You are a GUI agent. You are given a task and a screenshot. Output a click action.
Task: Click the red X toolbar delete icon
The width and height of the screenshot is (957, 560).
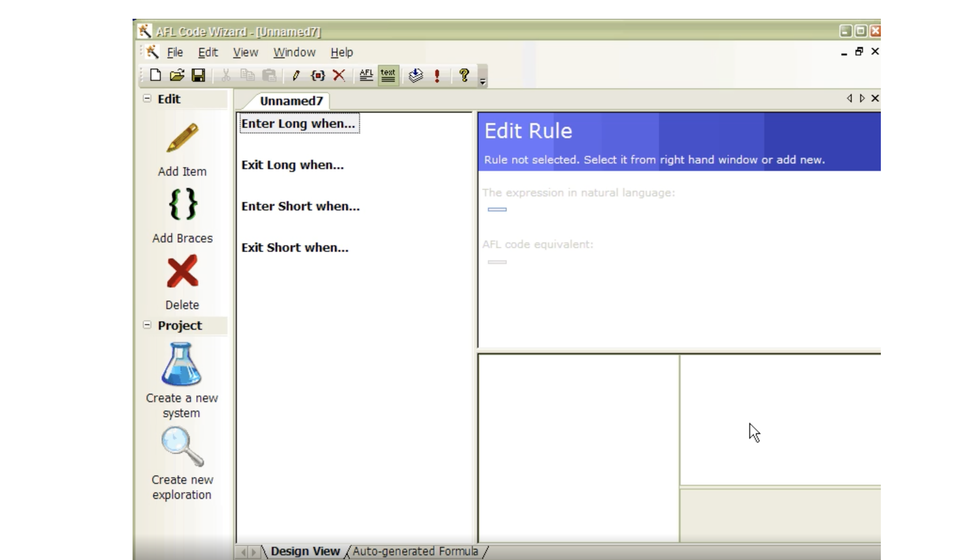[339, 75]
